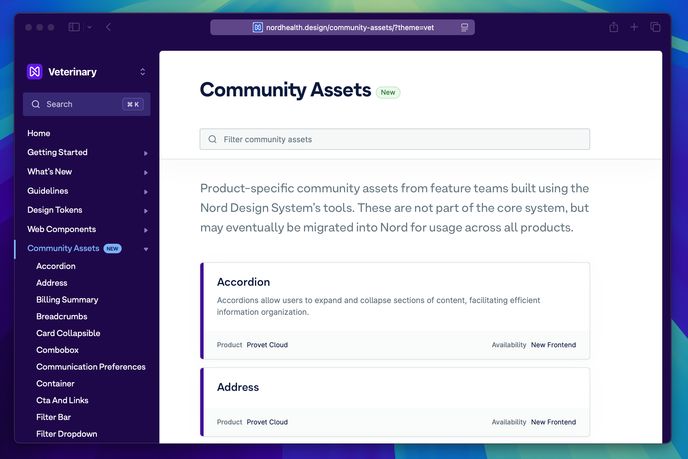
Task: Click the magnifier icon in filter field
Action: (212, 139)
